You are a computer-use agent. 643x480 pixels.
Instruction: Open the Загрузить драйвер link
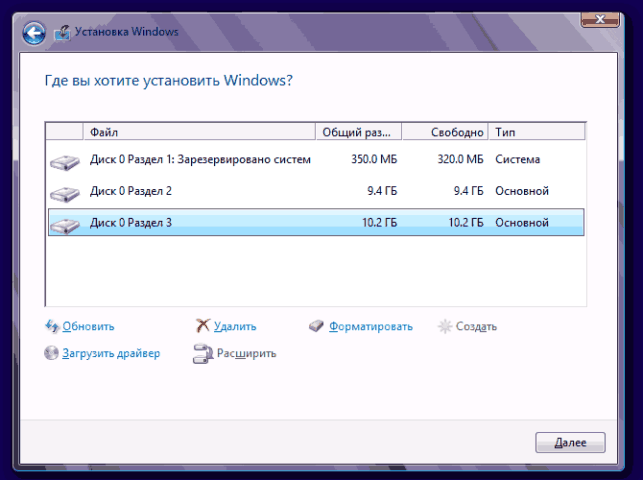coord(111,353)
